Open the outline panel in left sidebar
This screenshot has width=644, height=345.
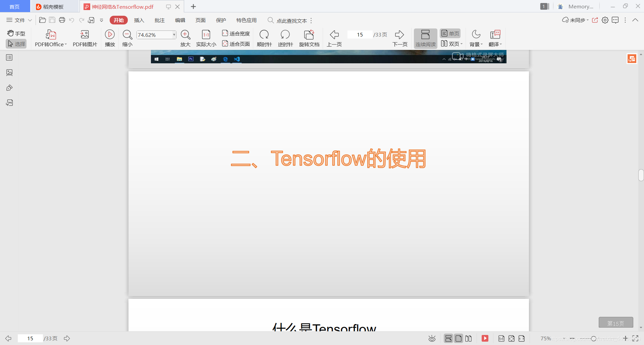click(9, 58)
